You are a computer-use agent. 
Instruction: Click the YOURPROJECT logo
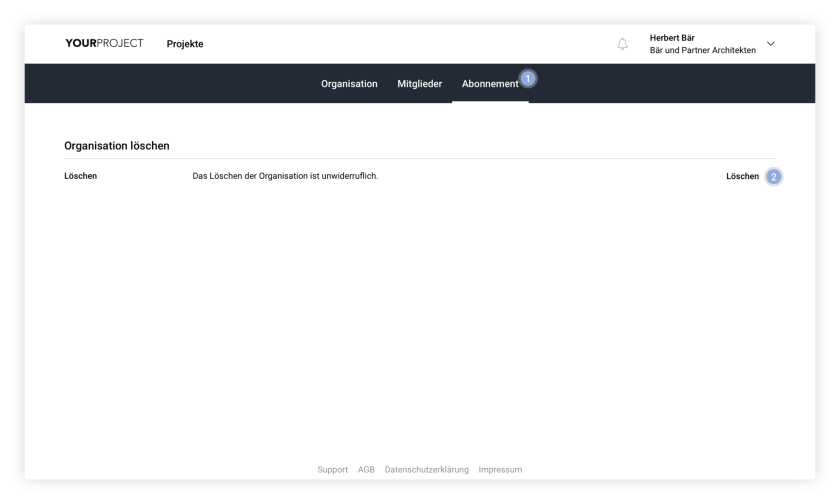(x=104, y=43)
